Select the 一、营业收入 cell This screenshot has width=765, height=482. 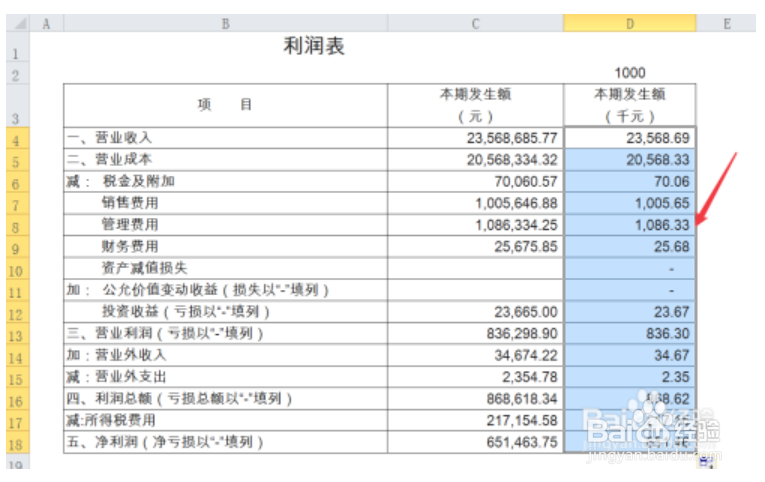click(x=225, y=138)
